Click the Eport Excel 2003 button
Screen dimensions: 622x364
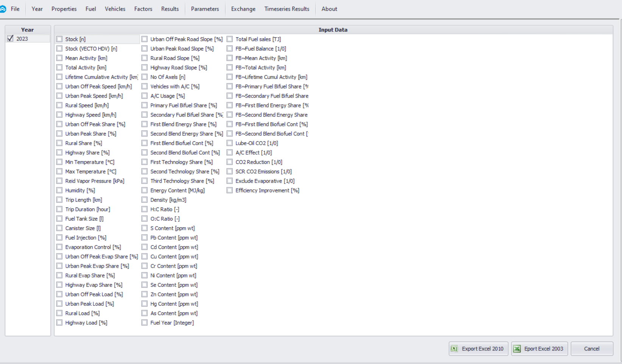(x=539, y=349)
